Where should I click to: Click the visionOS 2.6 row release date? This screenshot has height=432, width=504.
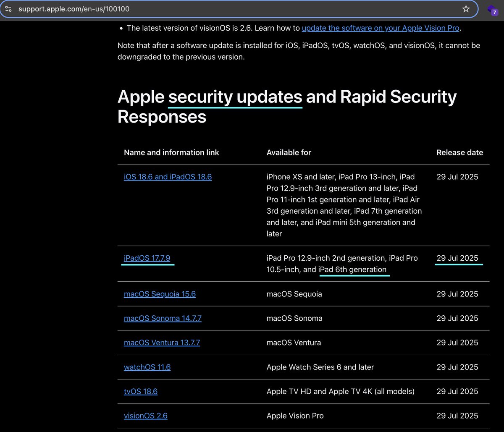tap(457, 416)
